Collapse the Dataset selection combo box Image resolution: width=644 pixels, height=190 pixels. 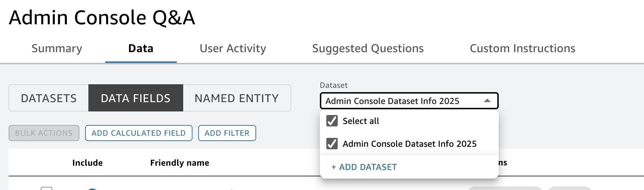coord(409,101)
